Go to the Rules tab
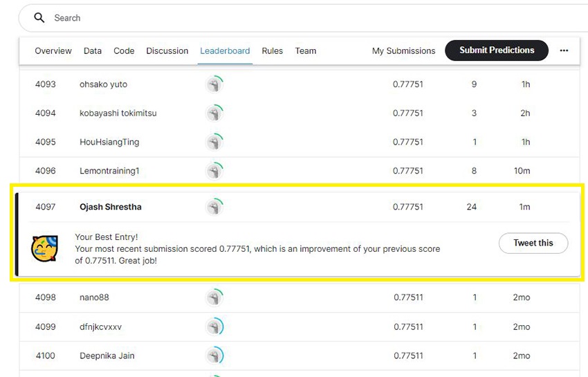Screen dimensions: 588x377 point(273,51)
